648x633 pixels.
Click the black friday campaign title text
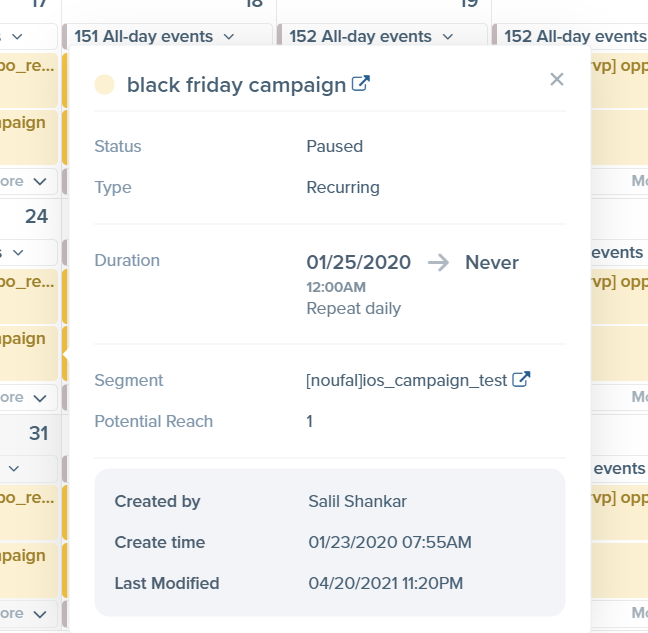(236, 85)
